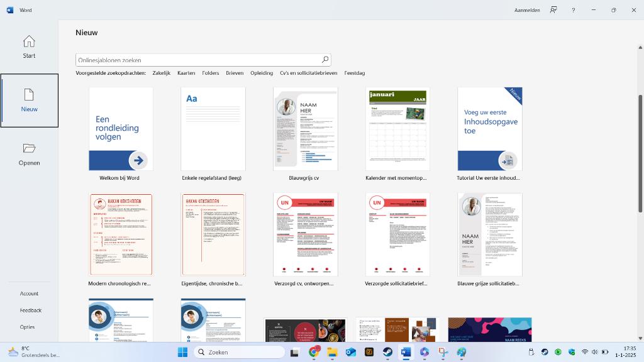Image resolution: width=644 pixels, height=362 pixels.
Task: Click the Word taskbar icon
Action: pos(406,352)
